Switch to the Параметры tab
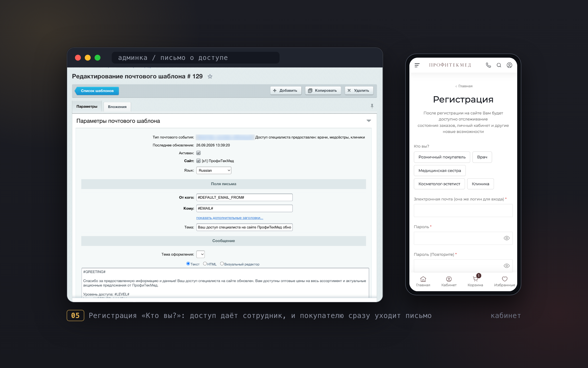The width and height of the screenshot is (588, 368). [x=87, y=106]
